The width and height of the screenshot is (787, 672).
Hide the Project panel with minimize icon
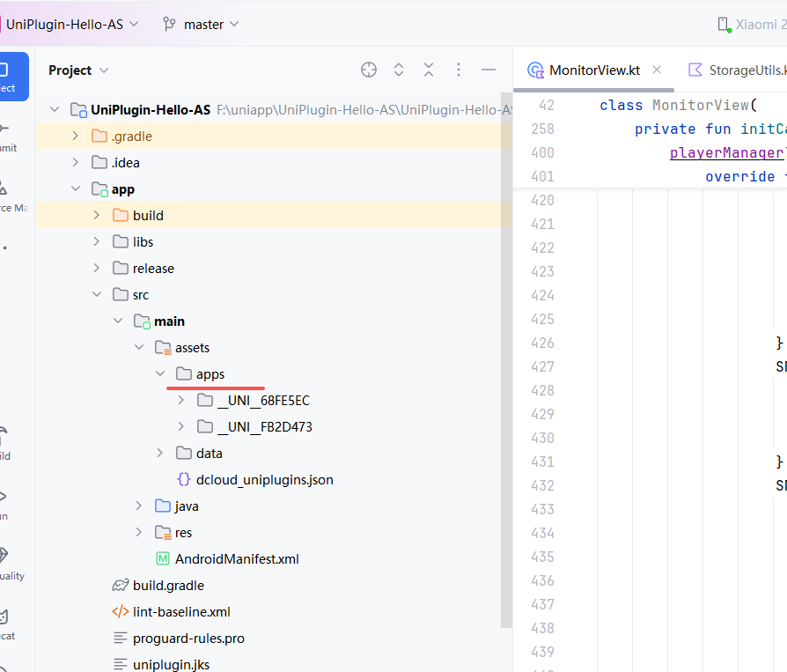click(489, 70)
